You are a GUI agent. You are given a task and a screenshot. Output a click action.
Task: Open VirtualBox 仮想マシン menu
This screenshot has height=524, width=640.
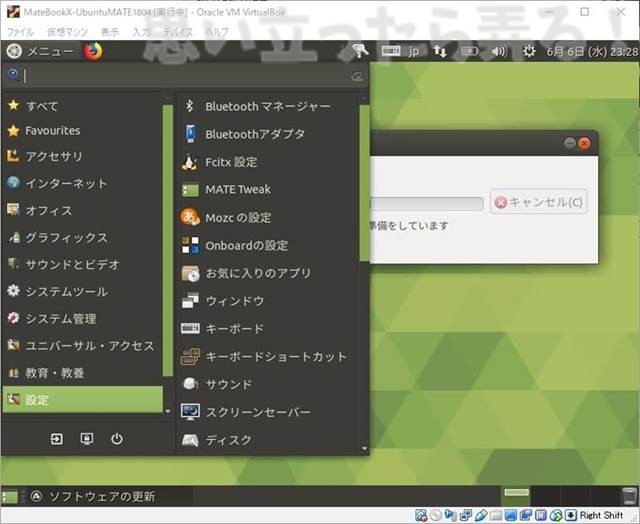tap(67, 31)
